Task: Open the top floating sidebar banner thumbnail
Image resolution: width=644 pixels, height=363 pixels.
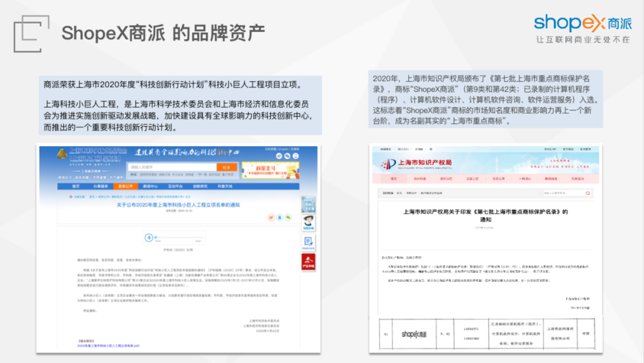Action: [x=308, y=204]
